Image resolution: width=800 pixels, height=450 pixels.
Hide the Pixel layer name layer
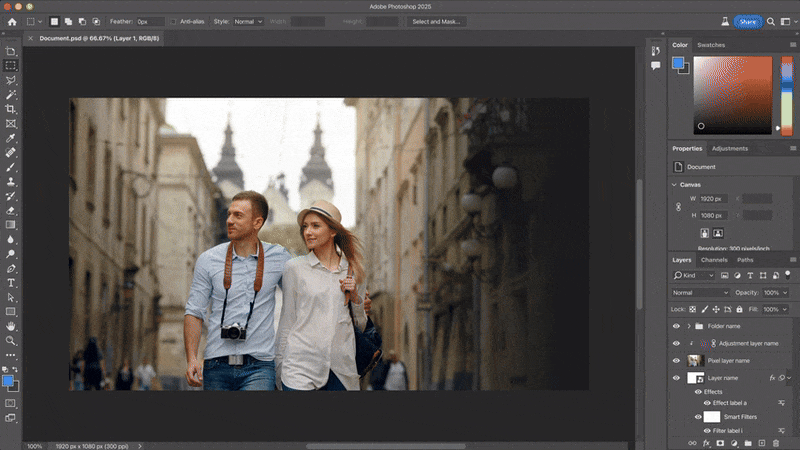tap(676, 360)
